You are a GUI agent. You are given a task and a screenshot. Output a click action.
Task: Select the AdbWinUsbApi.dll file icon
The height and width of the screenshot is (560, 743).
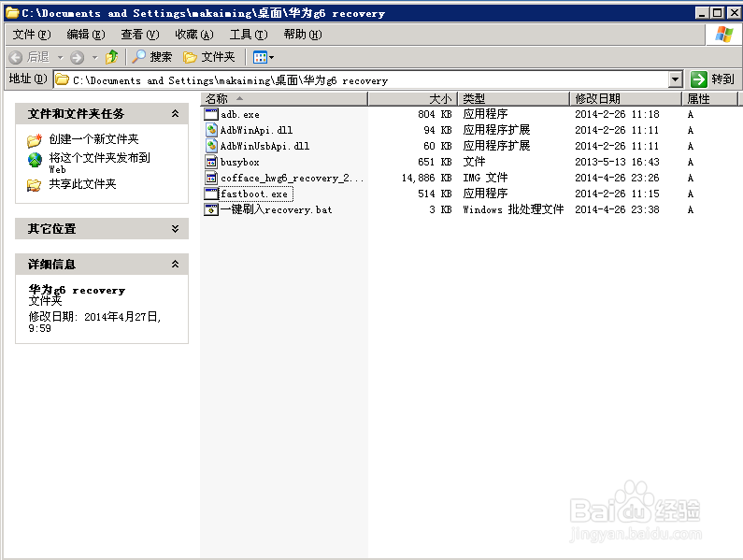211,146
